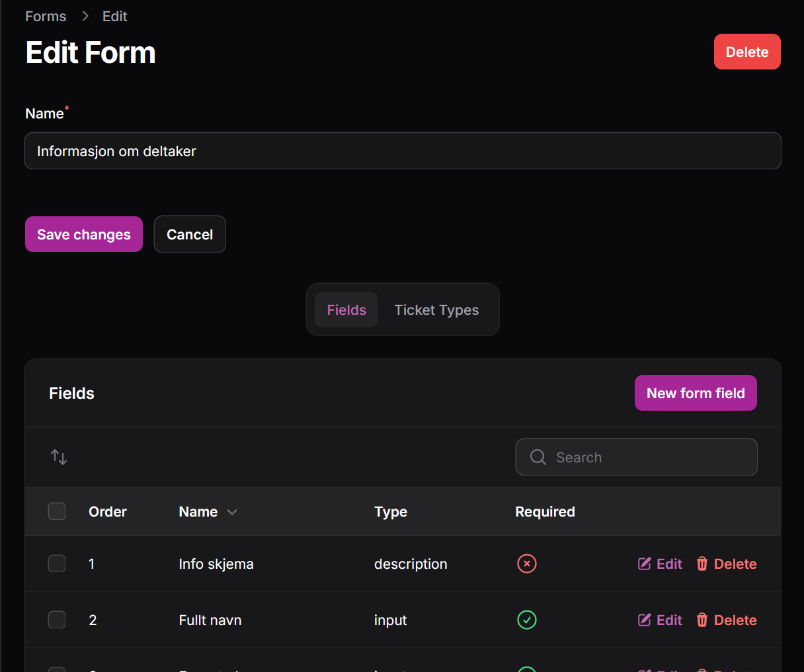Click green check required icon for Fullt navn
This screenshot has width=804, height=672.
(526, 620)
